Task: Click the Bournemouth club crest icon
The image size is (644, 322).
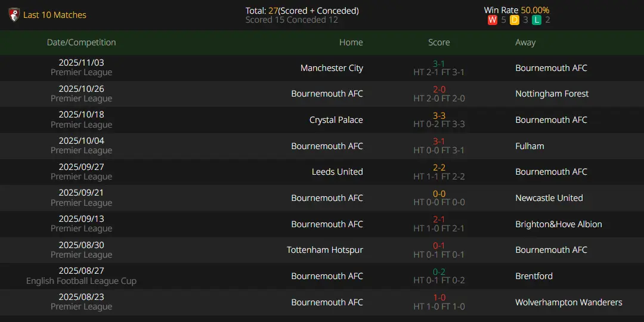Action: 14,15
